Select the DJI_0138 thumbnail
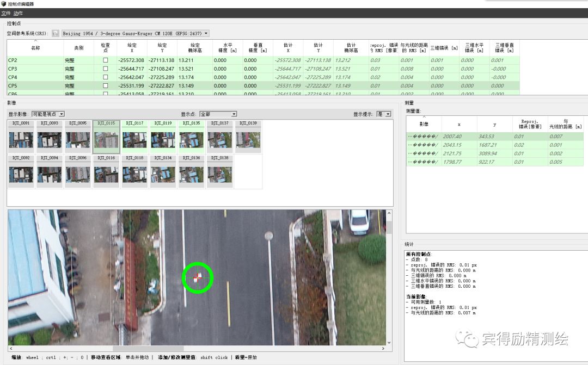This screenshot has width=588, height=365. point(220,172)
